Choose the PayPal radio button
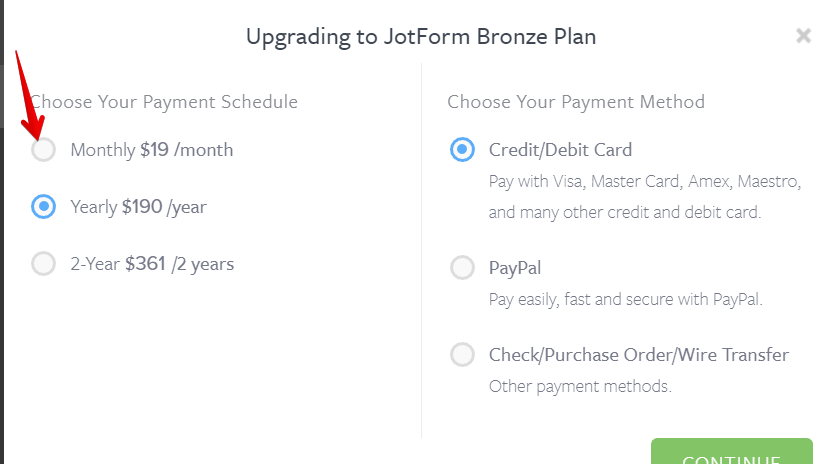 pyautogui.click(x=462, y=267)
